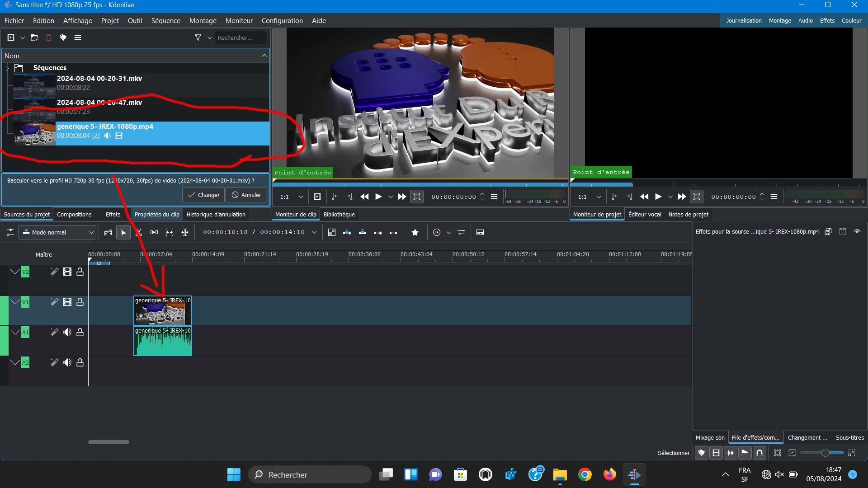Screen dimensions: 868x488
Task: Open the Notes de projet tab
Action: 688,215
